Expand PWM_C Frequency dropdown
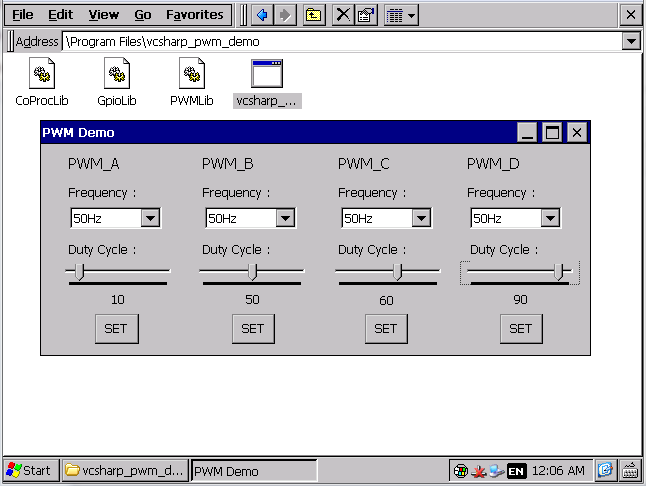 tap(421, 218)
